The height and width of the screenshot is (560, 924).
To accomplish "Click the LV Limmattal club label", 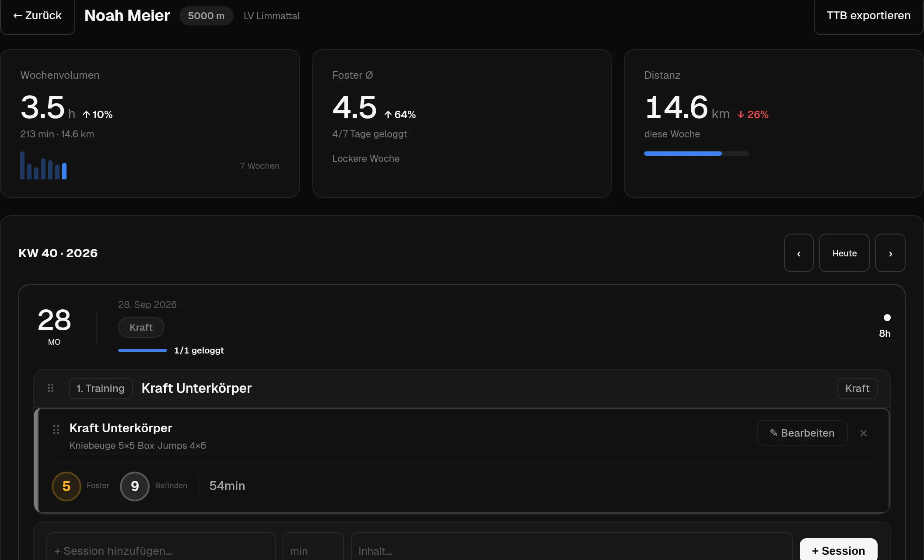I will (271, 16).
